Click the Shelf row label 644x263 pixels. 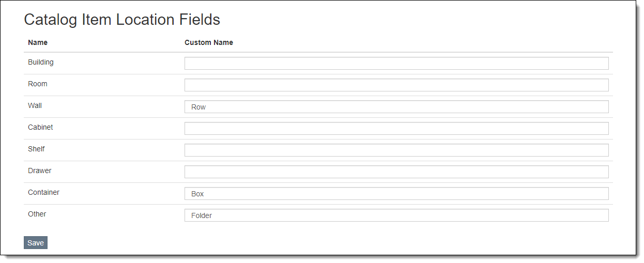point(36,149)
